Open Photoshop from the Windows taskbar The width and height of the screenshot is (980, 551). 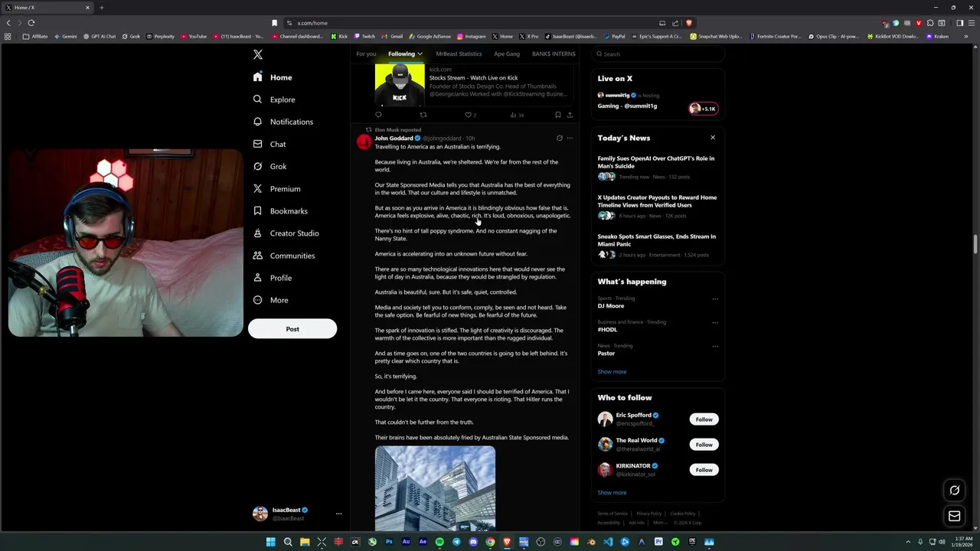[389, 542]
